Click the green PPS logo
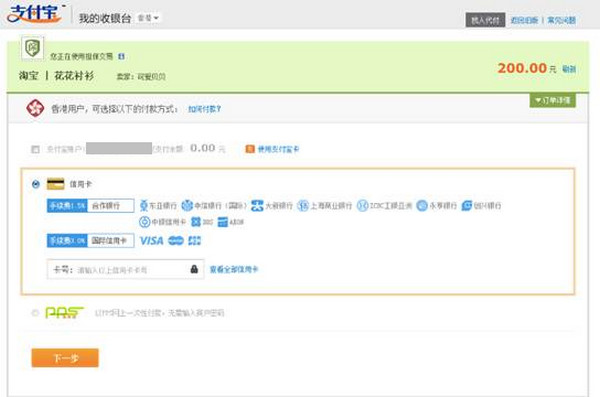 [x=64, y=312]
